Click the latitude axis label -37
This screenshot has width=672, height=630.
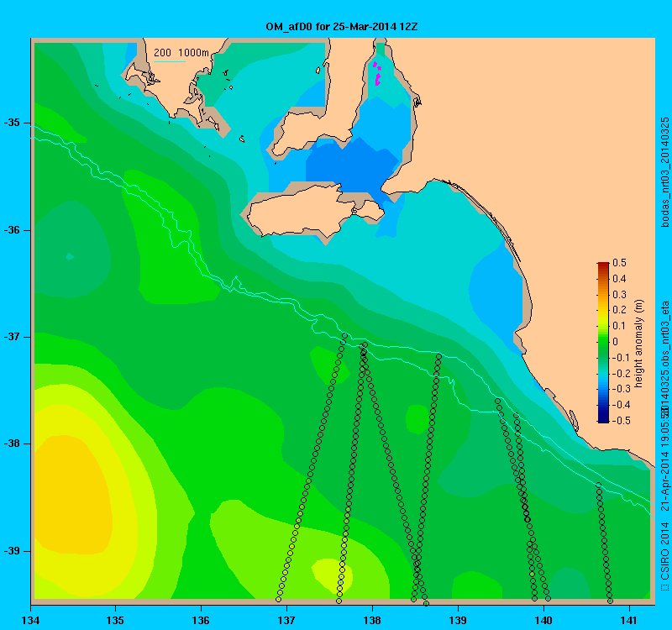tap(12, 337)
